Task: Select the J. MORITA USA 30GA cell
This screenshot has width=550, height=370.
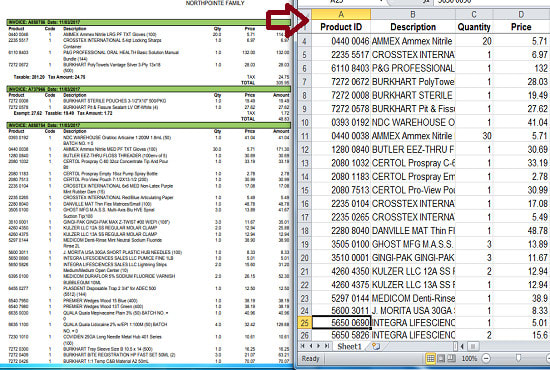Action: [413, 311]
